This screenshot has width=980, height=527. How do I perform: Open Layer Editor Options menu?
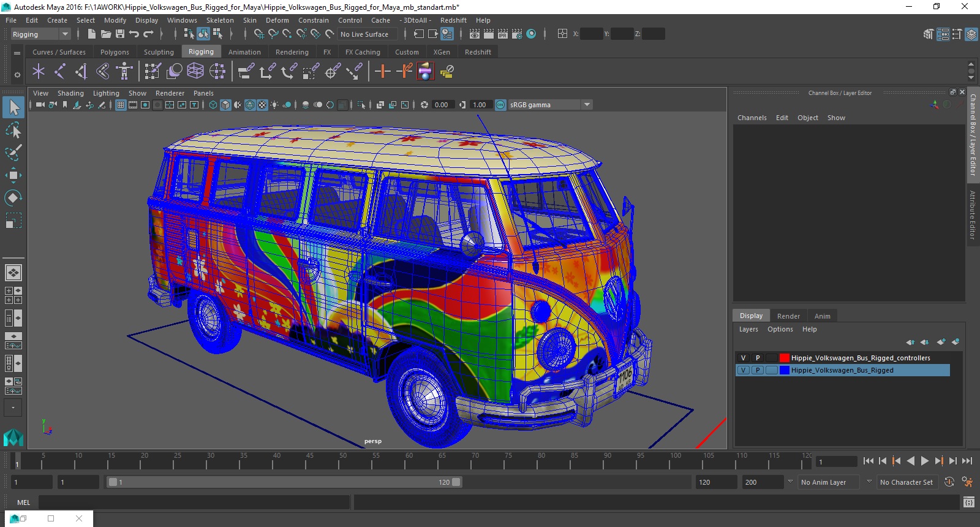780,329
